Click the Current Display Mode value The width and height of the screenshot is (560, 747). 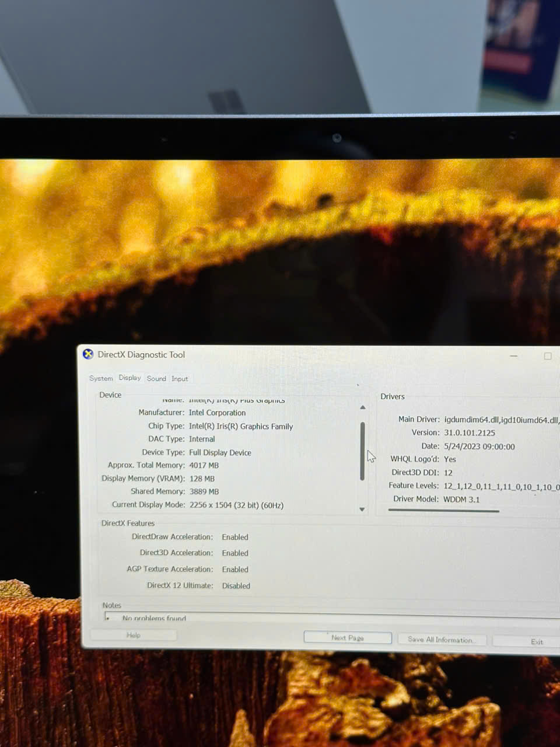tap(236, 505)
